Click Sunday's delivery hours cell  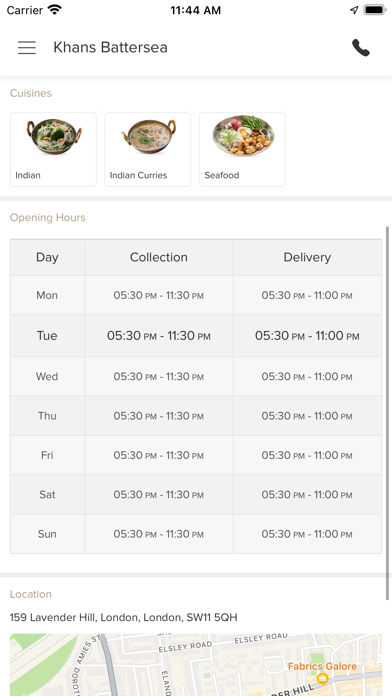pos(307,534)
